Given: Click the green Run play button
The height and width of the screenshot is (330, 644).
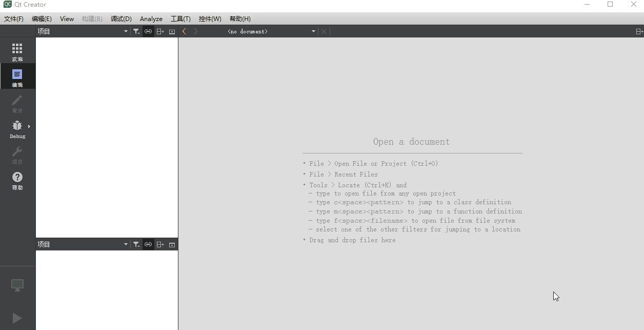Looking at the screenshot, I should click(17, 318).
